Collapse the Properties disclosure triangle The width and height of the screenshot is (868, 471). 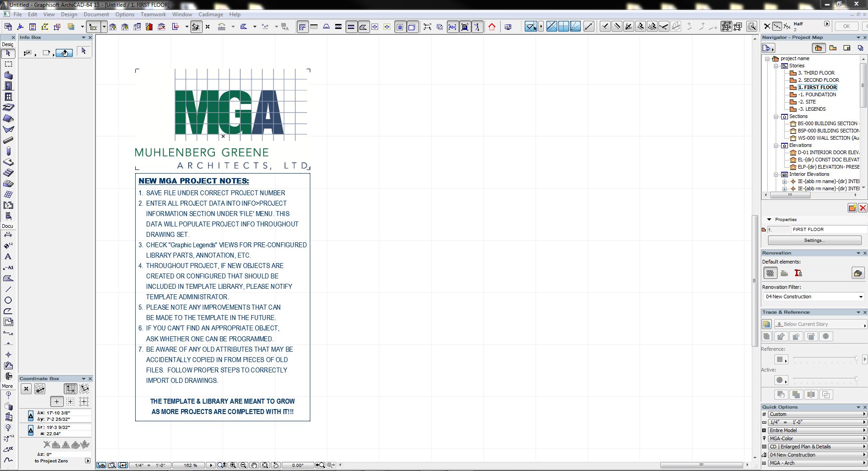[x=769, y=219]
